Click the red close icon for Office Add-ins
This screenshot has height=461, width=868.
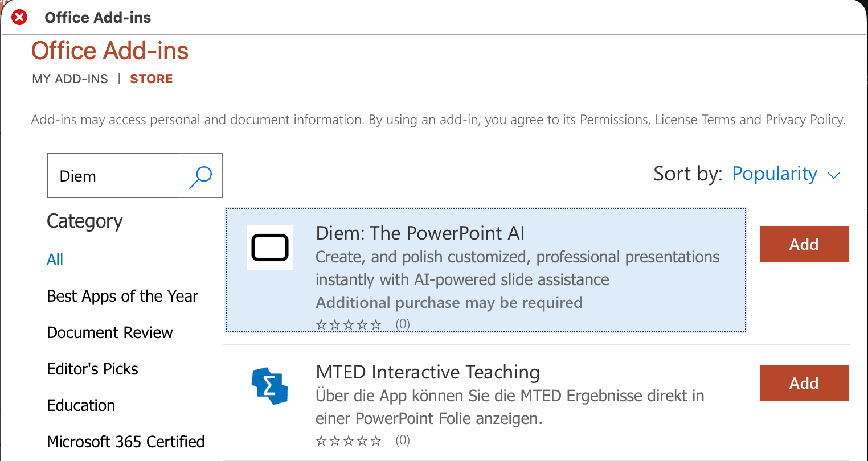pos(19,17)
